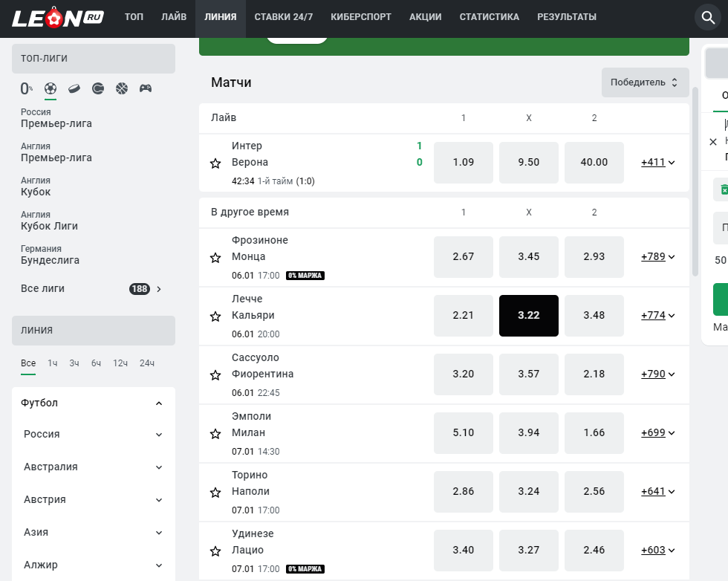Open the ЛАЙВ navigation tab

click(x=174, y=17)
